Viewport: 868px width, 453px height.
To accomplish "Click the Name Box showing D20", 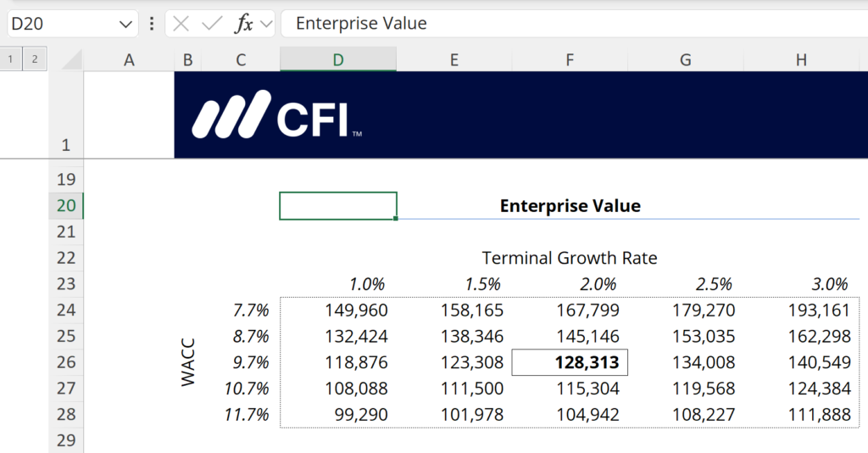I will 59,24.
